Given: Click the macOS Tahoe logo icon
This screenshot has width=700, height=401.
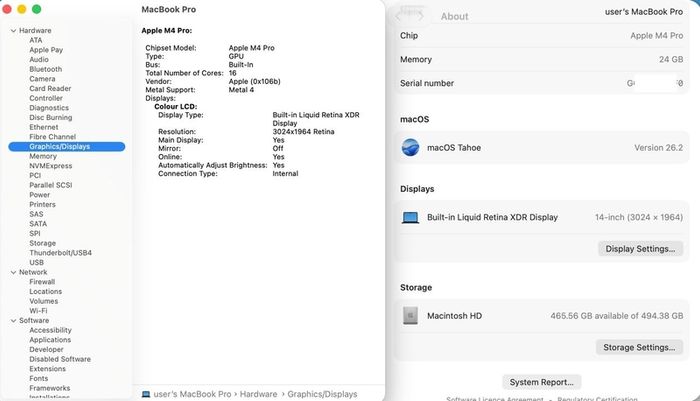Looking at the screenshot, I should 410,147.
